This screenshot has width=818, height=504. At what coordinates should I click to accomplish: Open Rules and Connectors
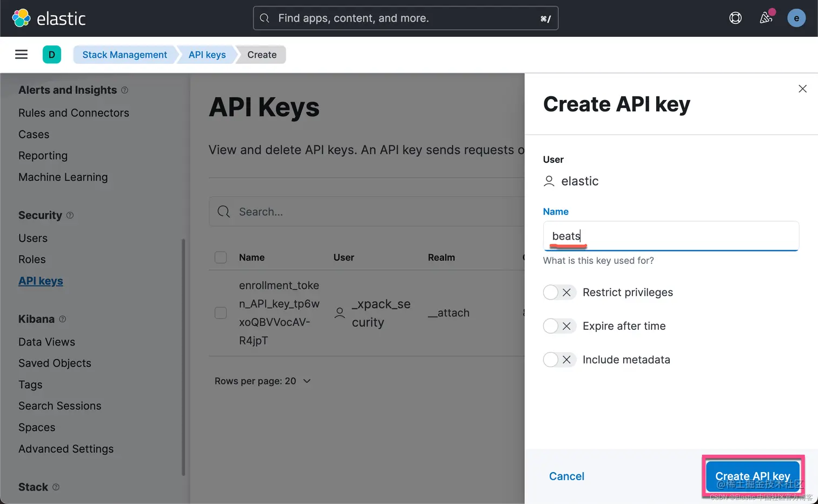[x=74, y=113]
